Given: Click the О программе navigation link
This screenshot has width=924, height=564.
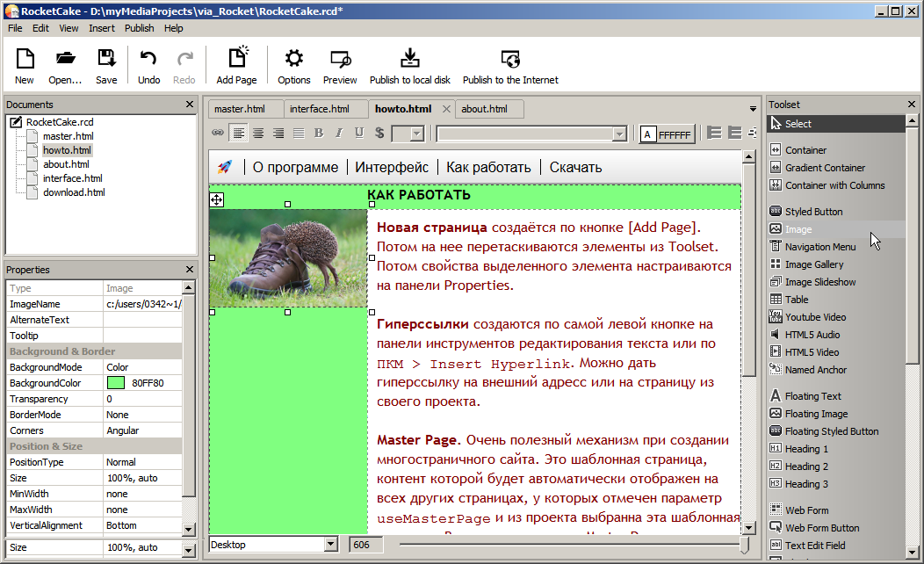Looking at the screenshot, I should click(x=295, y=168).
